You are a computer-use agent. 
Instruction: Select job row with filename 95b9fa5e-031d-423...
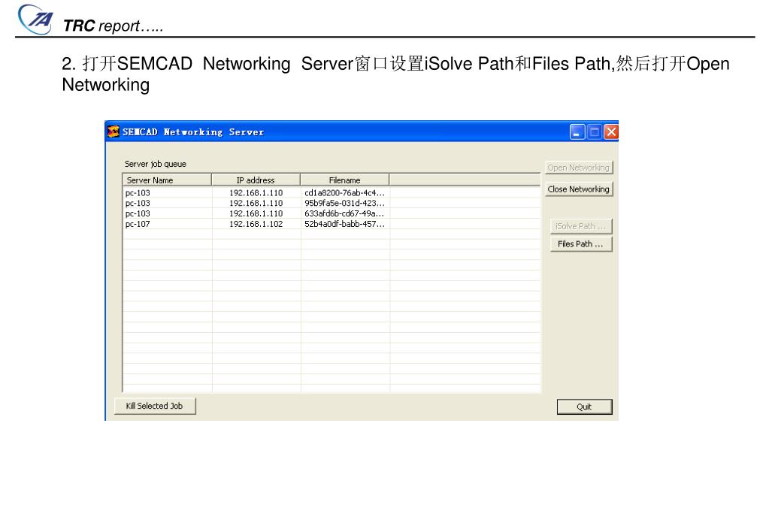332,203
